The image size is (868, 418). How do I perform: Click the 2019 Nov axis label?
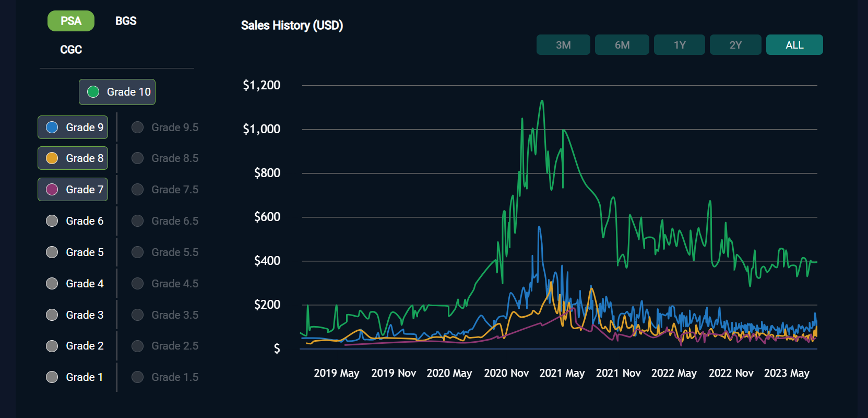pyautogui.click(x=394, y=373)
